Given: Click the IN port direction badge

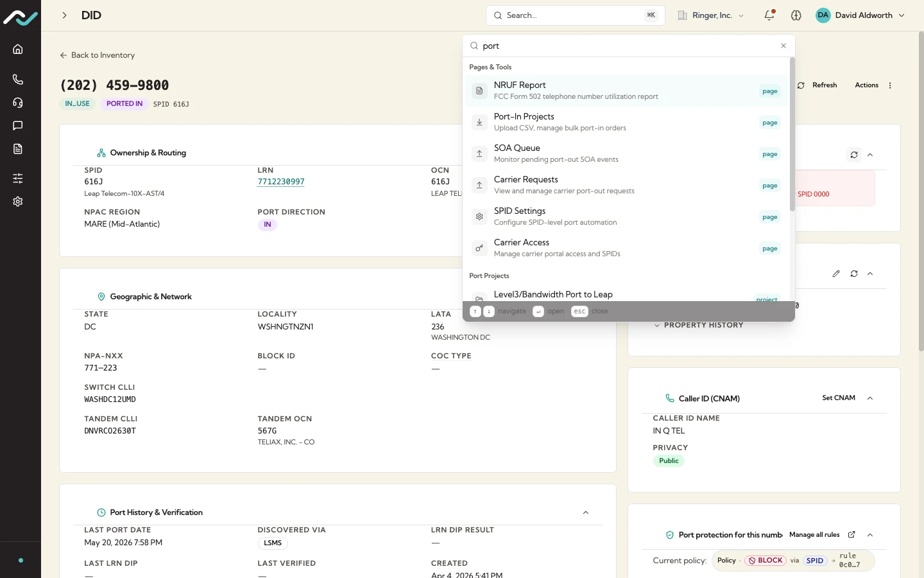Looking at the screenshot, I should [268, 225].
